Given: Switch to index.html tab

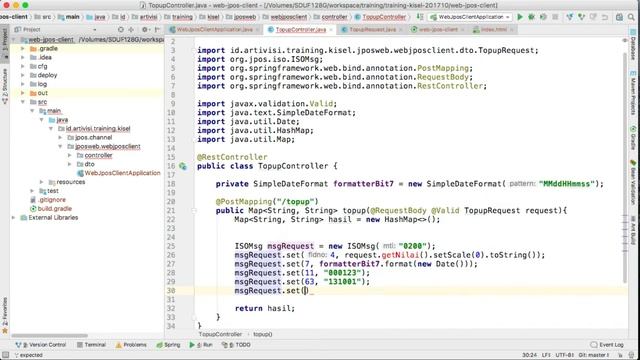Looking at the screenshot, I should pos(493,29).
